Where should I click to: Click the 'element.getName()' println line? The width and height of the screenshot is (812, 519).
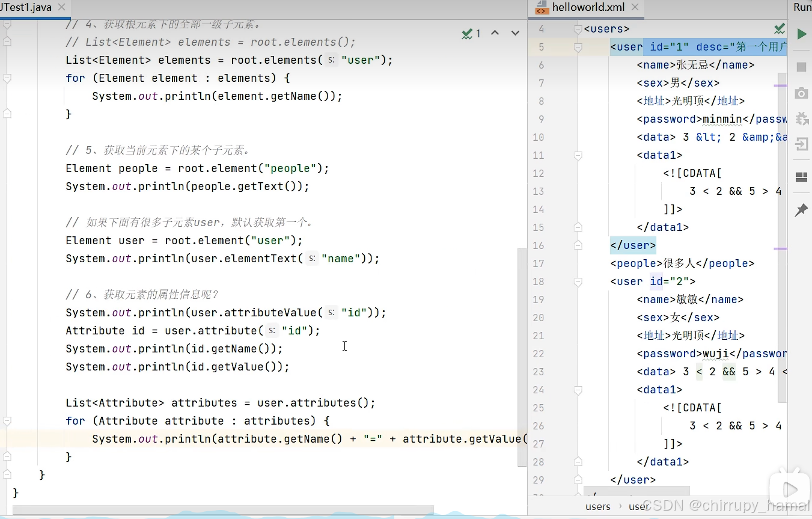(217, 96)
